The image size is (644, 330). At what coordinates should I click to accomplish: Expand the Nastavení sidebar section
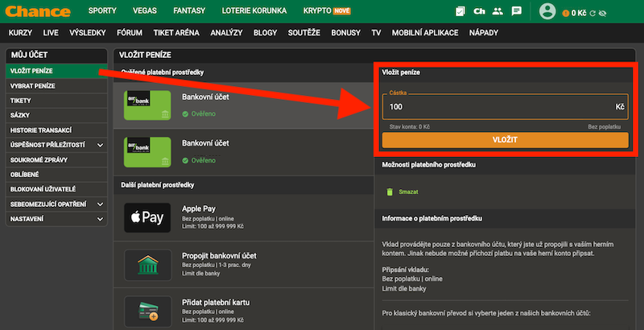click(x=100, y=219)
